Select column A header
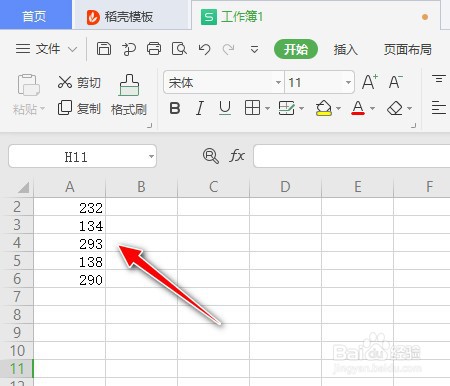450x386 pixels. pyautogui.click(x=70, y=187)
